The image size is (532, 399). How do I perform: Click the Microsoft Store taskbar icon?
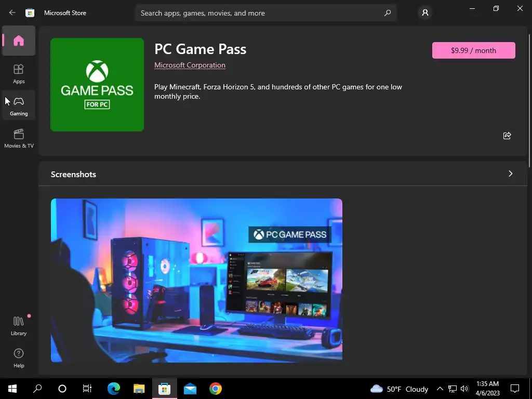tap(165, 389)
